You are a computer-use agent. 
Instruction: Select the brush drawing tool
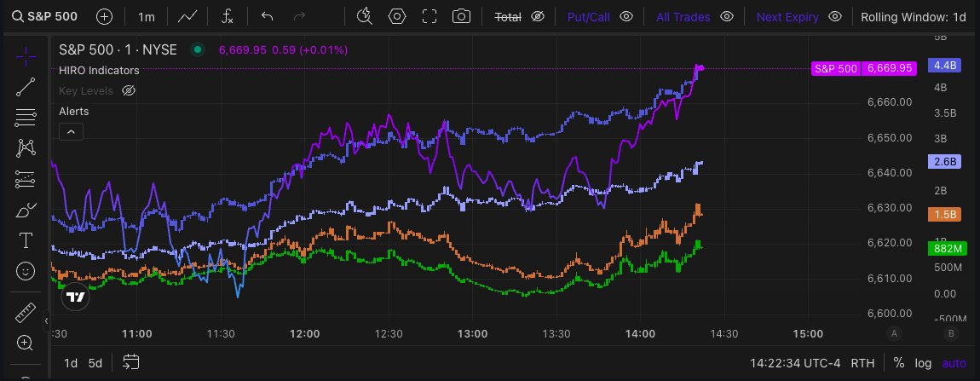26,210
